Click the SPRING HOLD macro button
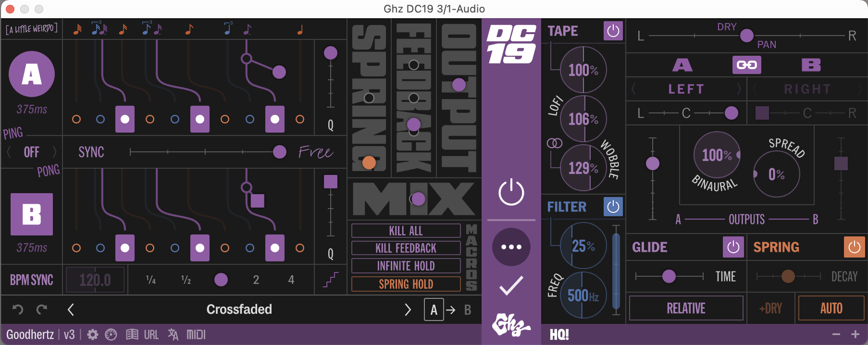 406,284
